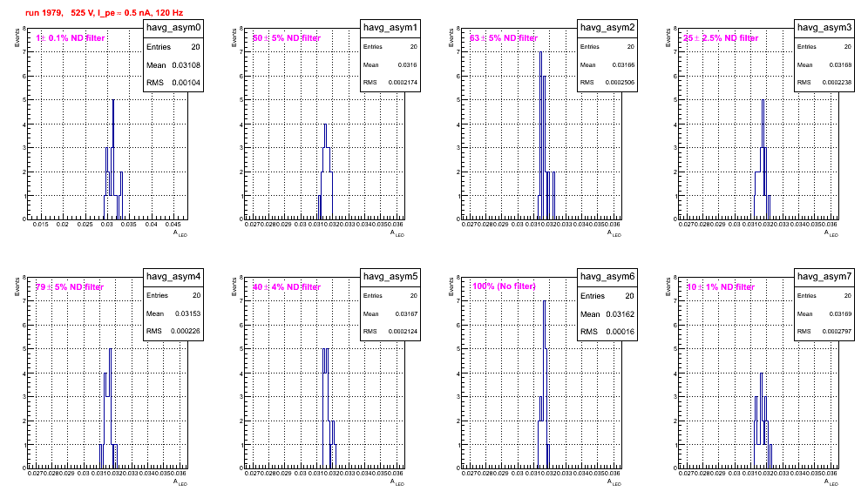This screenshot has height=498, width=868.
Task: Select the havg_asym5 stats box title
Action: pos(390,277)
